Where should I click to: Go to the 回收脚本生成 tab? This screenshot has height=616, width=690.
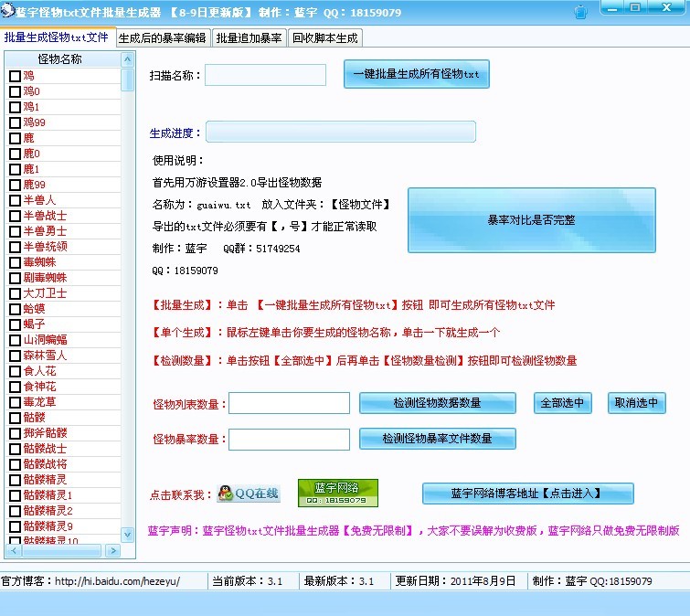coord(324,38)
